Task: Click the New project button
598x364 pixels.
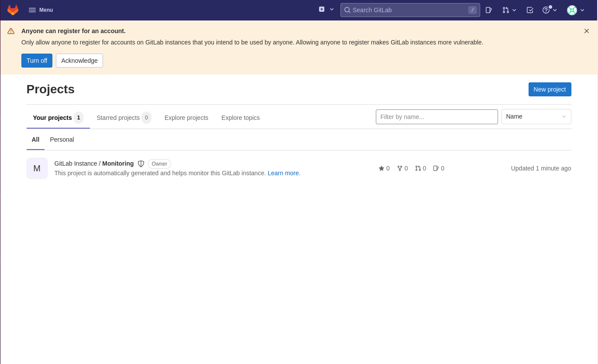Action: pos(550,89)
